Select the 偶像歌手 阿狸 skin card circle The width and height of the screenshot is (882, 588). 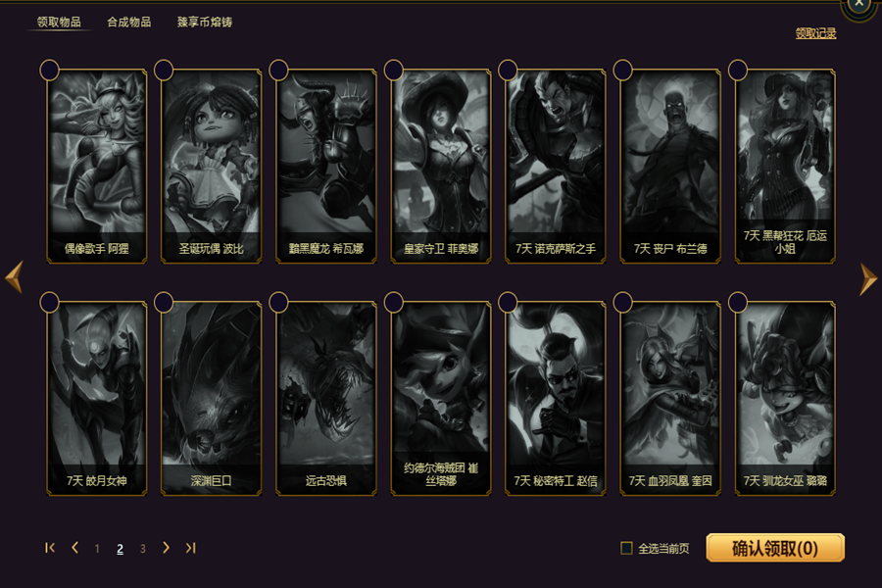(50, 71)
